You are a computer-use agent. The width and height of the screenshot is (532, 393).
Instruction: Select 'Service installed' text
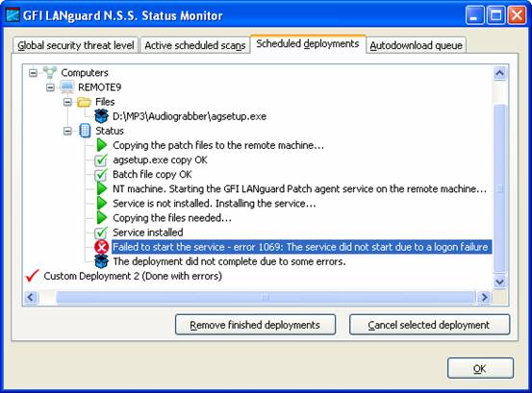click(147, 233)
